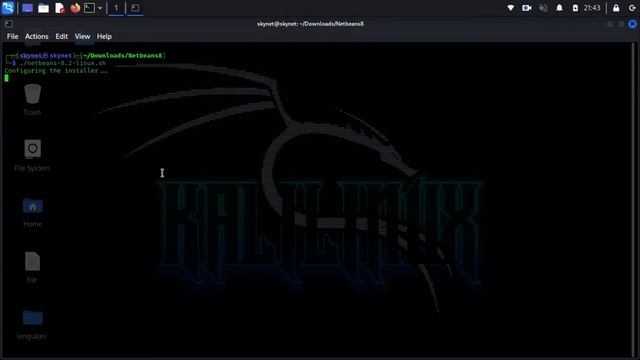Click the show desktop panel icon
The width and height of the screenshot is (640, 360).
click(x=27, y=8)
